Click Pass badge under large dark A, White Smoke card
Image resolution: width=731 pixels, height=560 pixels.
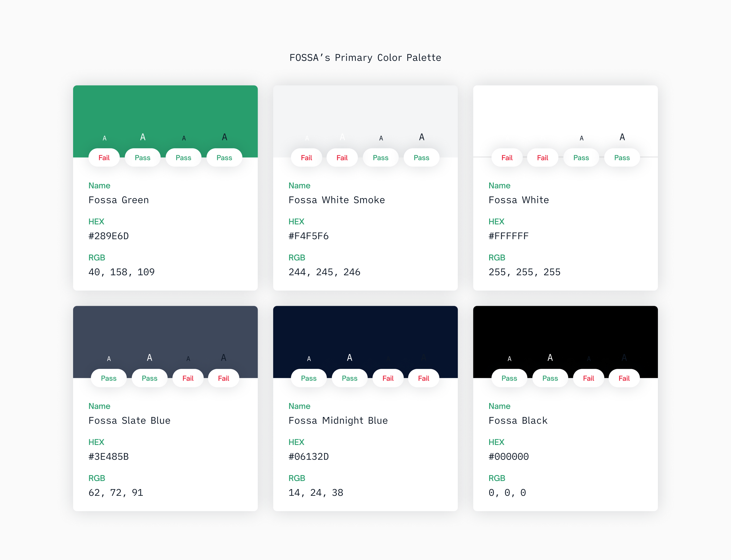[421, 158]
